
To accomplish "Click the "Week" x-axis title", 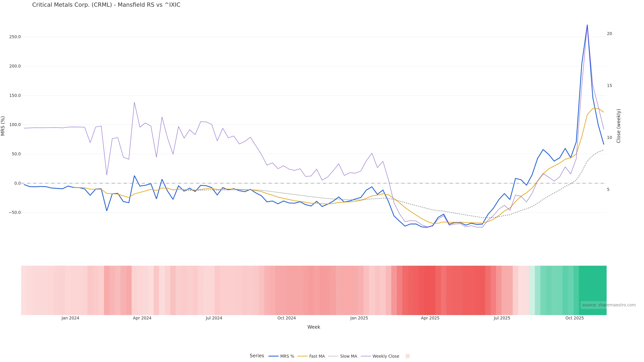I will pyautogui.click(x=313, y=327).
